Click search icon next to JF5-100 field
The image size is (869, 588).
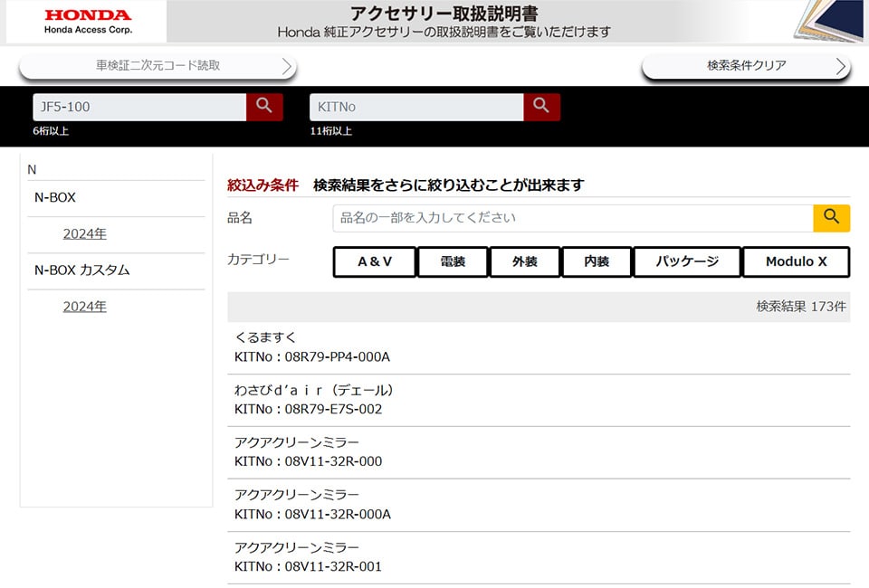264,107
